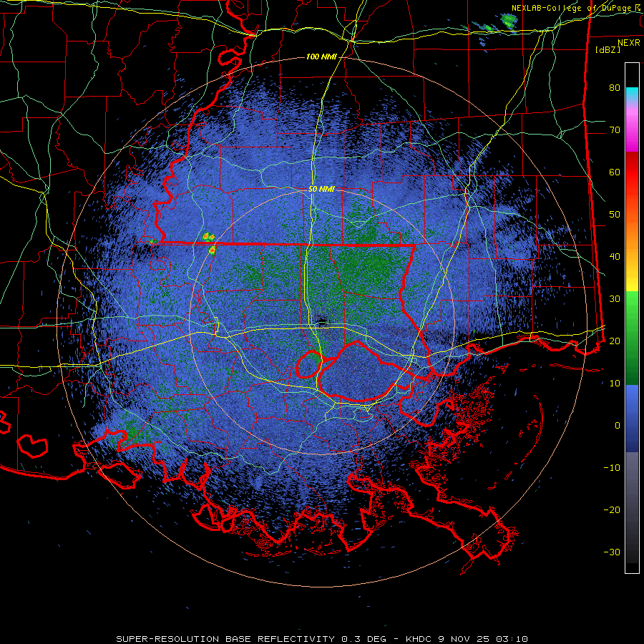This screenshot has height=644, width=644.
Task: Click the 0 value on the dBZ scale
Action: tap(618, 426)
